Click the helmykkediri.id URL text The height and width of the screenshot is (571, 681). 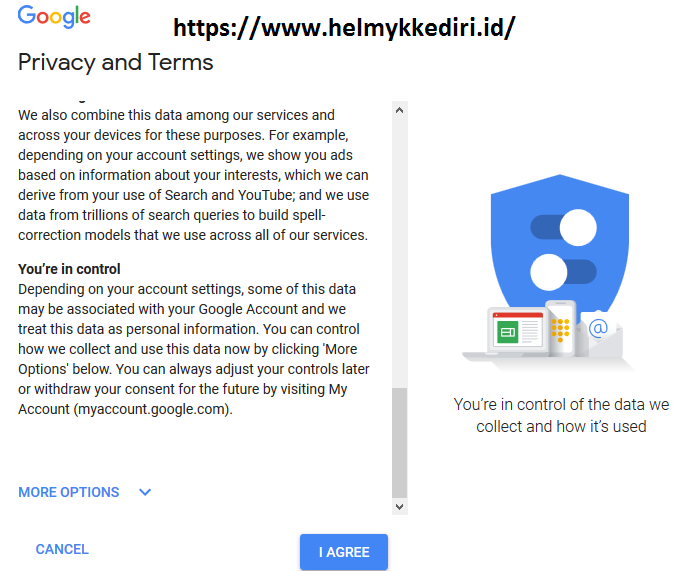pyautogui.click(x=344, y=28)
